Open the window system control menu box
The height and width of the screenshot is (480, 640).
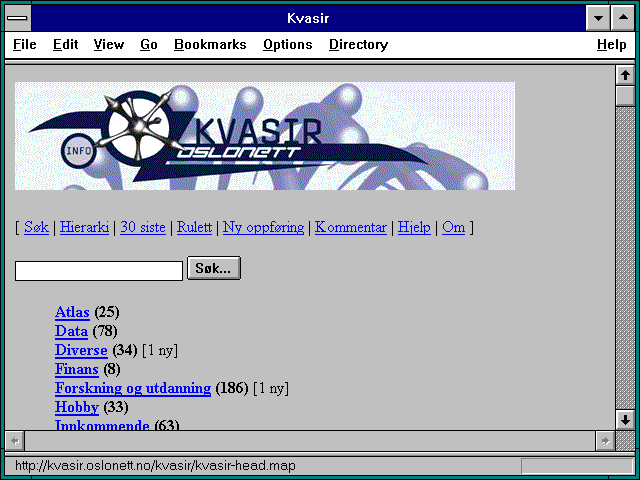pyautogui.click(x=18, y=18)
